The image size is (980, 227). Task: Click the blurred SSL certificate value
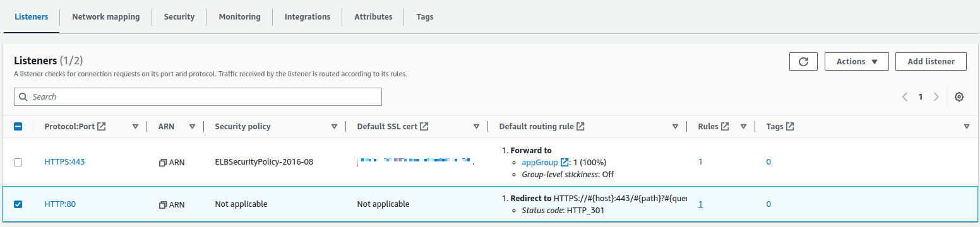point(415,162)
